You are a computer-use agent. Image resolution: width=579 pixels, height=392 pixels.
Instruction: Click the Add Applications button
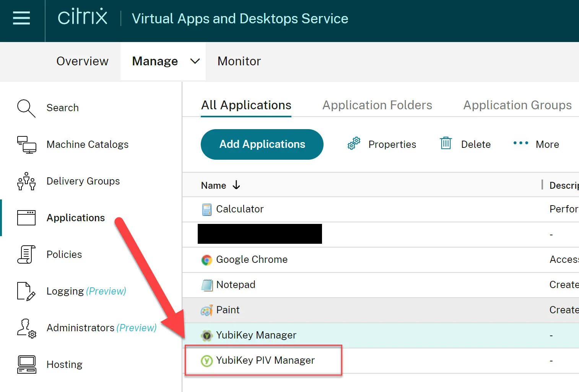point(262,144)
